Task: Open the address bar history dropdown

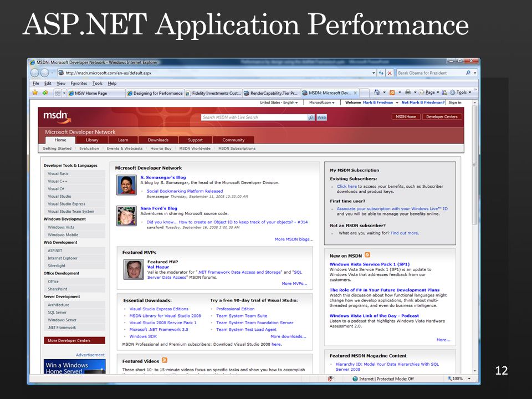Action: pyautogui.click(x=374, y=73)
